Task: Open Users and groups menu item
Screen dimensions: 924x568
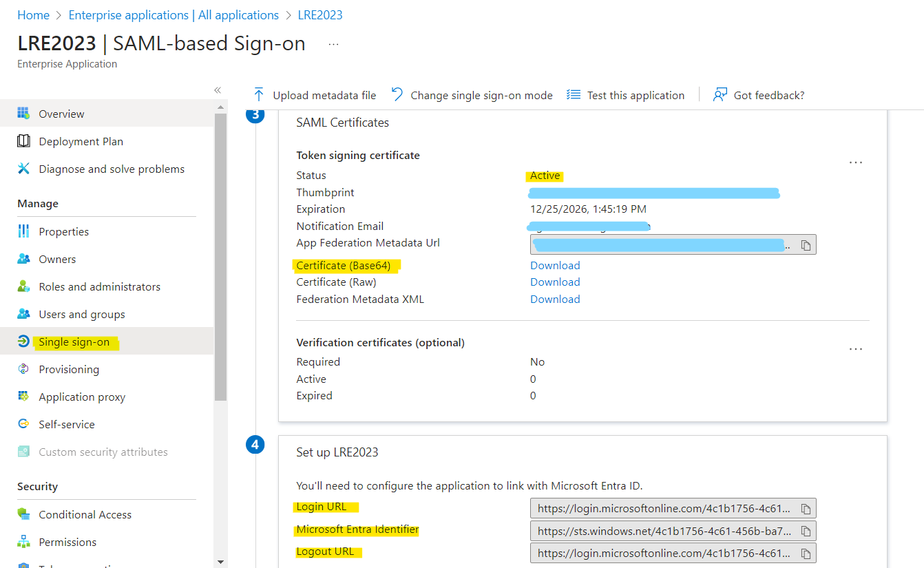Action: point(82,315)
